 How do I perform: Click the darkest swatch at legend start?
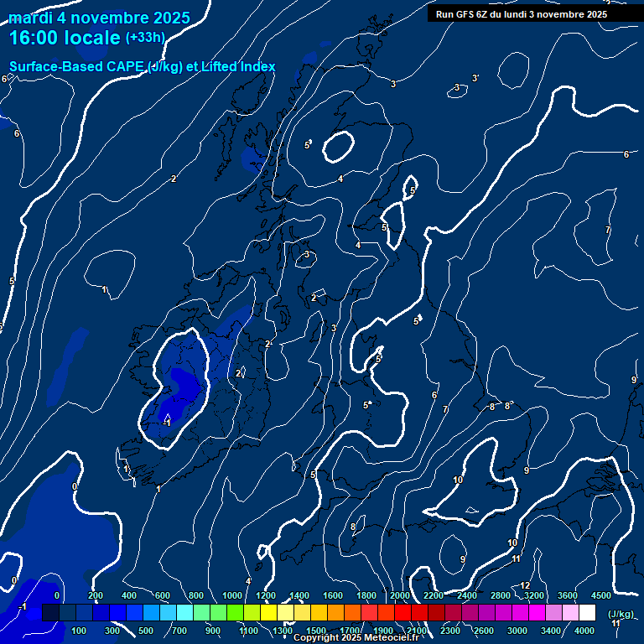[50, 613]
